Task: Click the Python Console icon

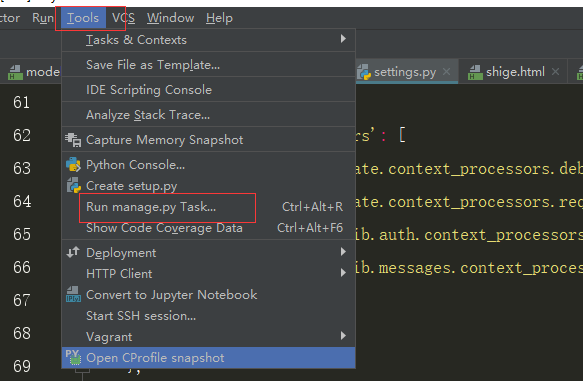Action: pos(73,165)
